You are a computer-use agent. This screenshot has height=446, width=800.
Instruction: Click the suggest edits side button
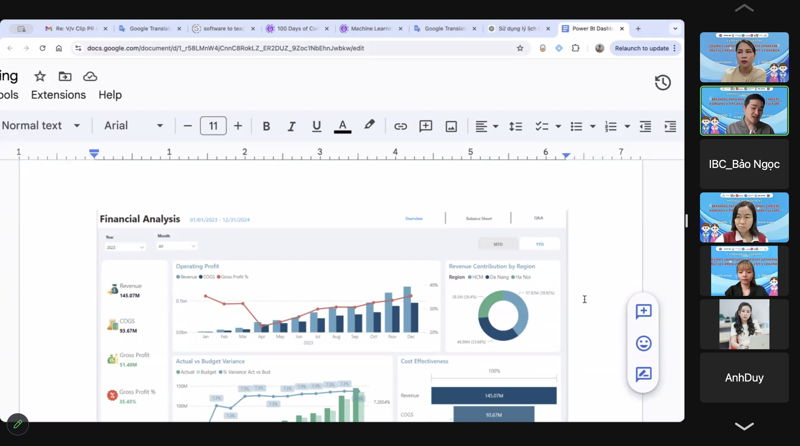[643, 374]
